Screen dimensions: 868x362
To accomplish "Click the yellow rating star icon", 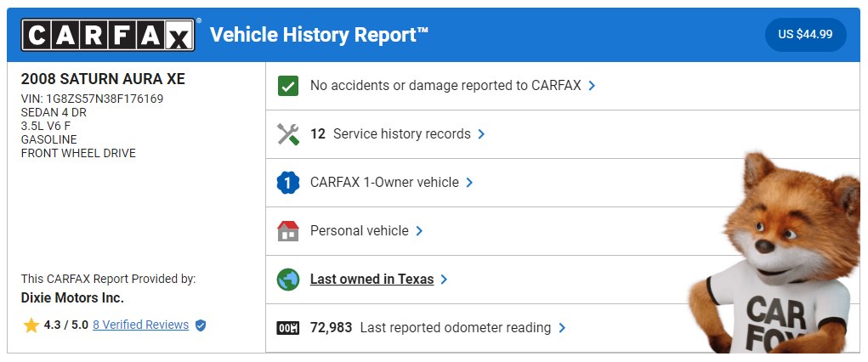I will point(31,325).
